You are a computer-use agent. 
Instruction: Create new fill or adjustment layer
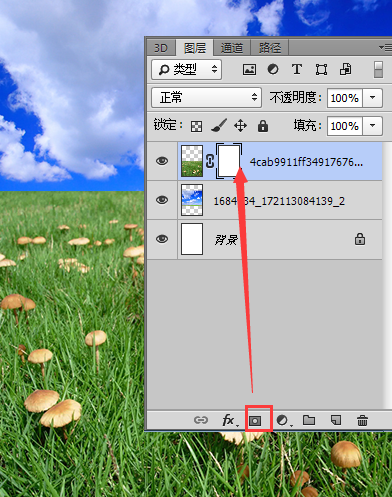pos(283,420)
